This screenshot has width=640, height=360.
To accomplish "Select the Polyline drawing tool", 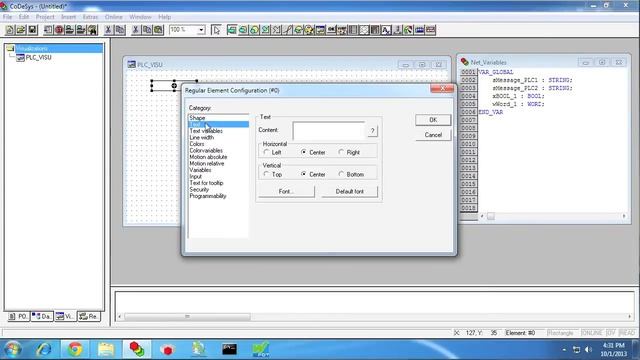I will (276, 30).
